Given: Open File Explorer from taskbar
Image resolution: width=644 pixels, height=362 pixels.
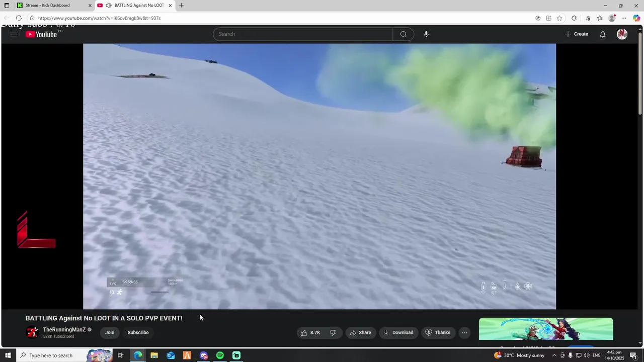Looking at the screenshot, I should tap(154, 355).
